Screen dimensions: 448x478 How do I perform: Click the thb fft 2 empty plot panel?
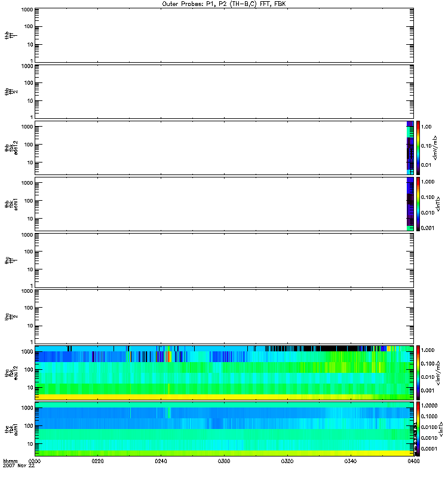pos(224,91)
